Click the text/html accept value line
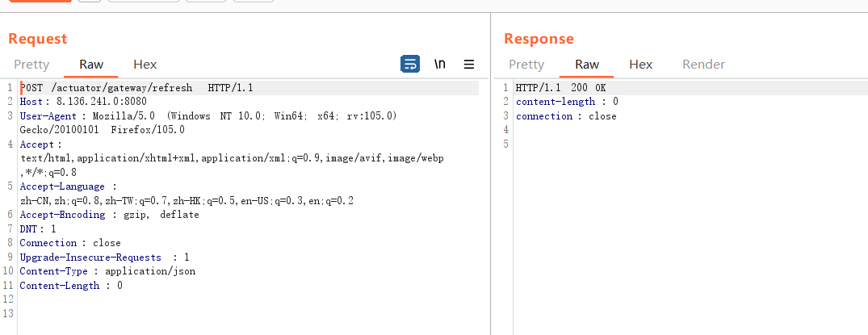 [x=232, y=158]
